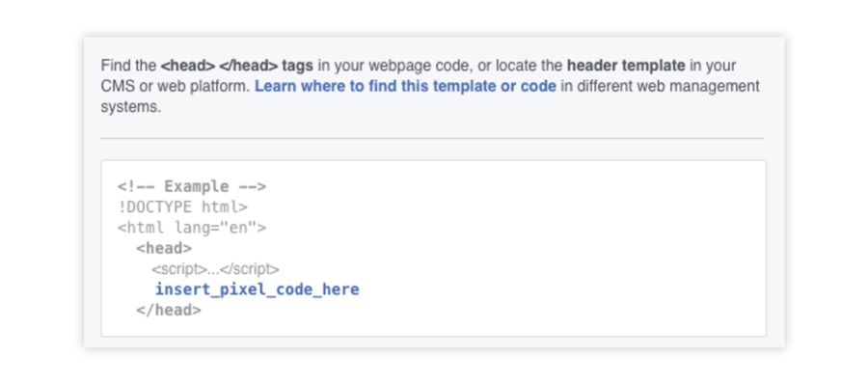Click the insert_pixel_code_here placeholder
This screenshot has width=868, height=384.
[x=257, y=289]
